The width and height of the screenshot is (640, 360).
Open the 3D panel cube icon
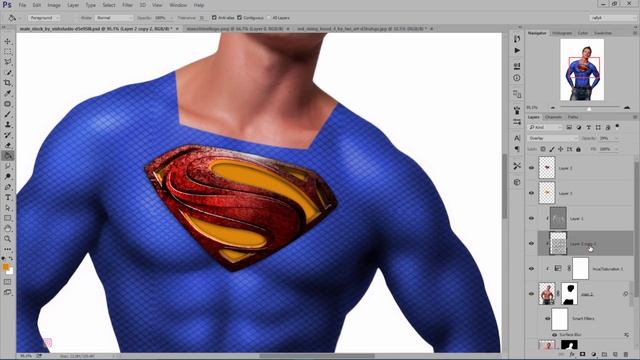tap(517, 182)
